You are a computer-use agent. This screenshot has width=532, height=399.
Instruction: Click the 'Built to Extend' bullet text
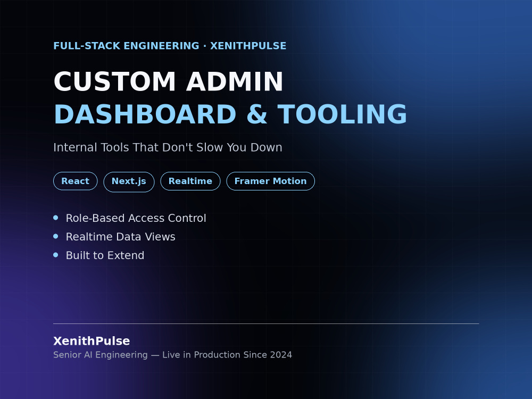(x=105, y=255)
